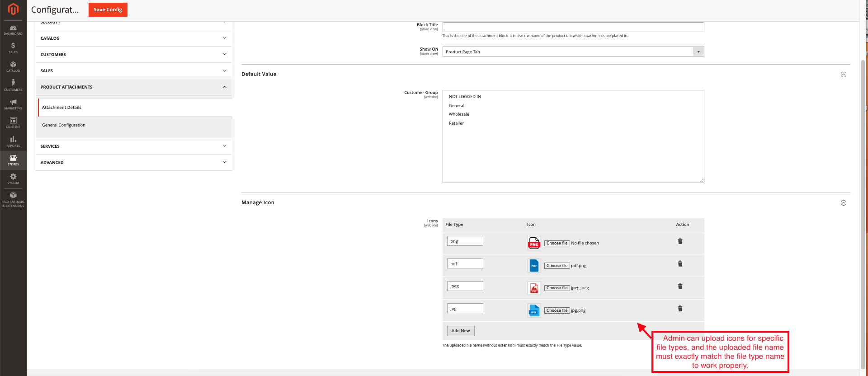868x376 pixels.
Task: Click the JPG file type thumbnail
Action: click(x=534, y=310)
